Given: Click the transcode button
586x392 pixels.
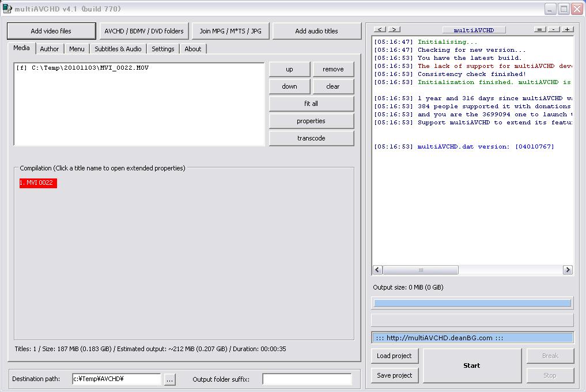Looking at the screenshot, I should [x=311, y=138].
